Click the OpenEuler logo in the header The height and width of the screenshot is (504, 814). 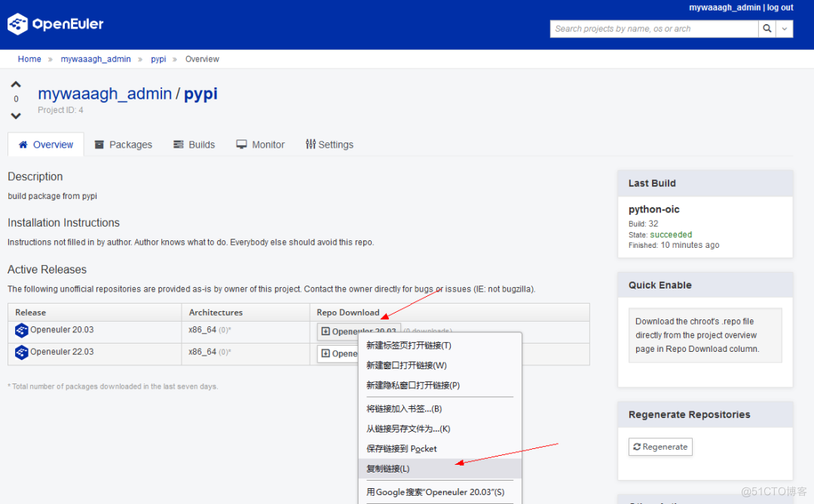point(18,23)
